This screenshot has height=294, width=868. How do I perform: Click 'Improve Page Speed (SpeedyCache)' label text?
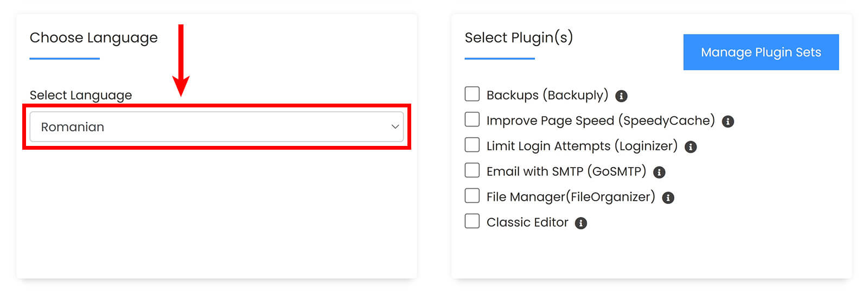tap(601, 120)
